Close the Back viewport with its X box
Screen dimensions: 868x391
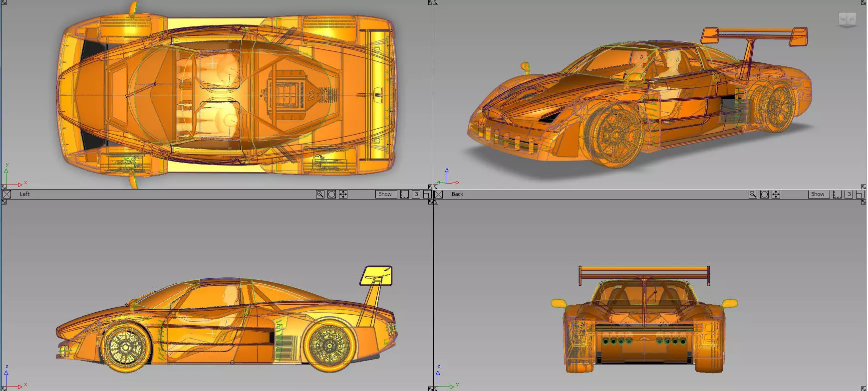click(439, 195)
